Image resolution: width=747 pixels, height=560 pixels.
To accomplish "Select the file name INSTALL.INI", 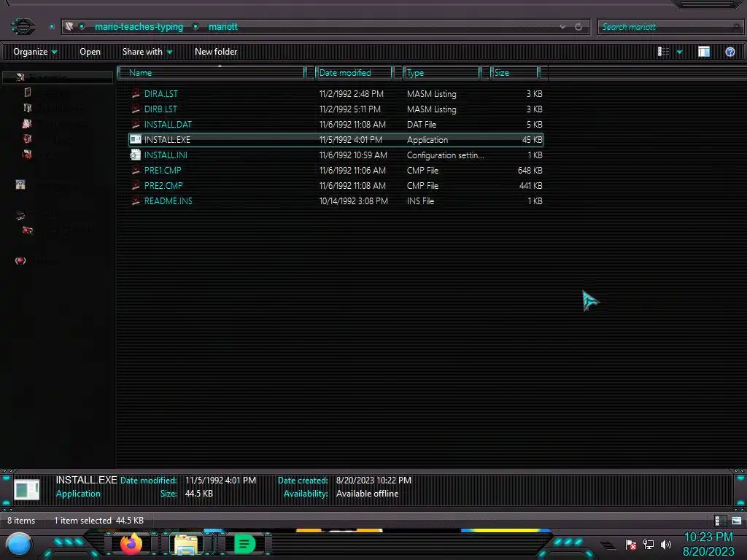I will coord(166,155).
